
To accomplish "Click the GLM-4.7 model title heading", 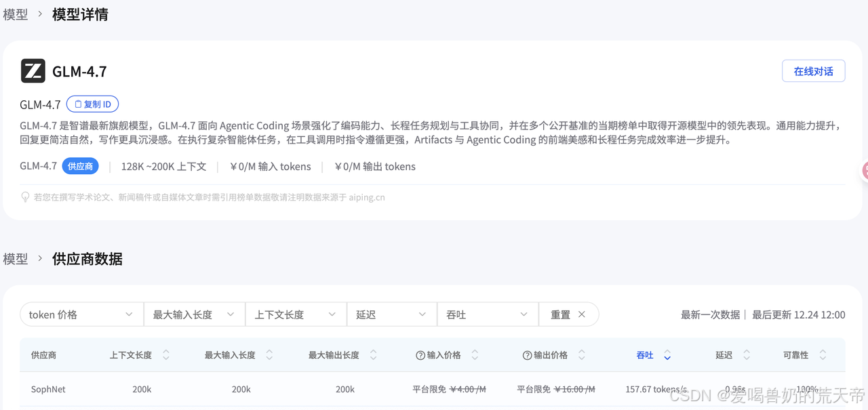I will pyautogui.click(x=79, y=71).
